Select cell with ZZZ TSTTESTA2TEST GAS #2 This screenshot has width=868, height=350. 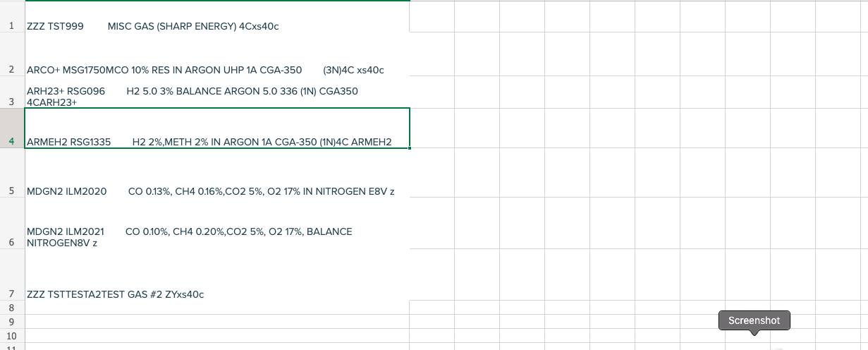click(x=217, y=274)
